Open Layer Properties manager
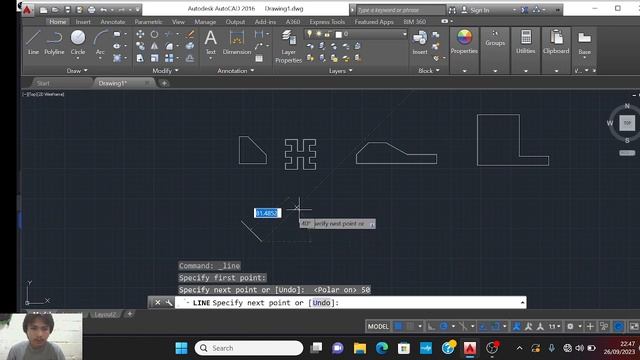Viewport: 640px width, 360px height. tap(289, 46)
